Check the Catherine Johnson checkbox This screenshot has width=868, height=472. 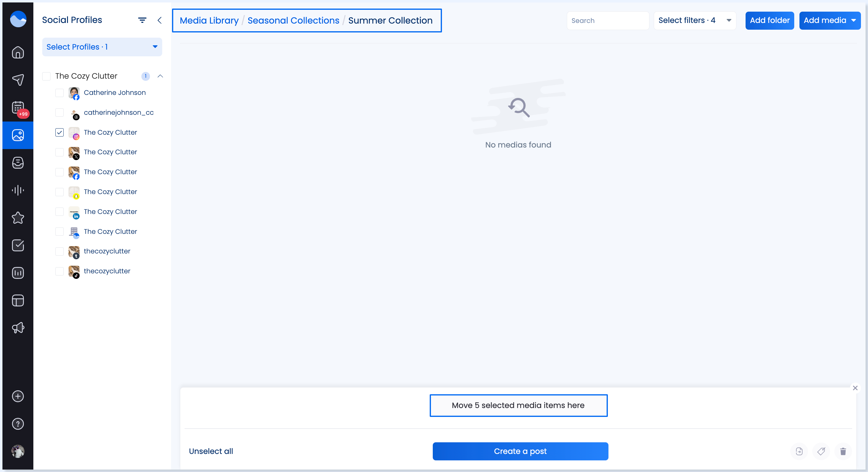point(59,93)
